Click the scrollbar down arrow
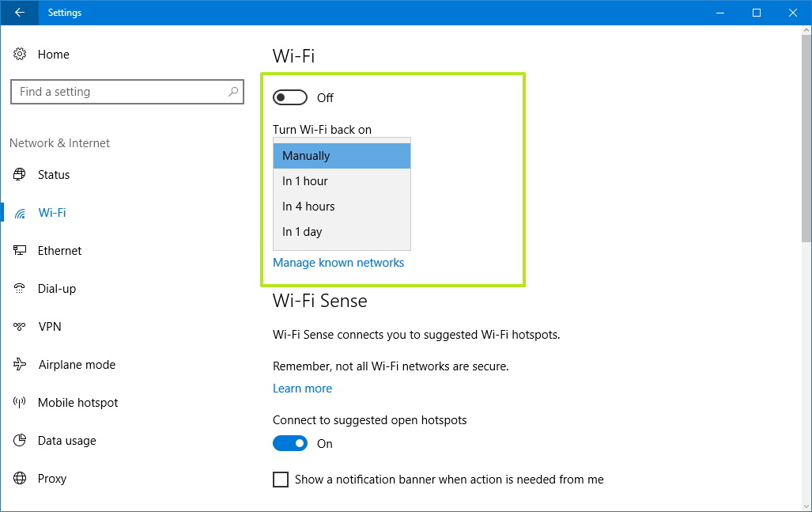Viewport: 812px width, 512px height. (806, 506)
